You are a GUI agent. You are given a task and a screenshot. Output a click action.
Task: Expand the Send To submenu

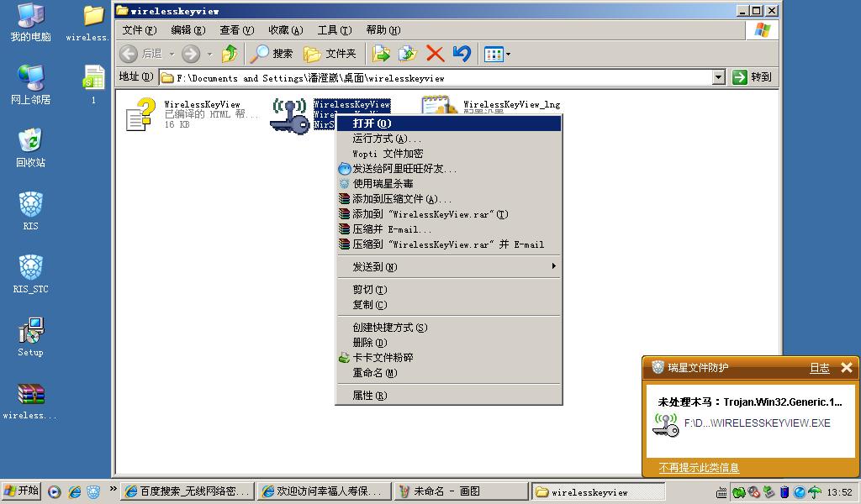pos(449,267)
